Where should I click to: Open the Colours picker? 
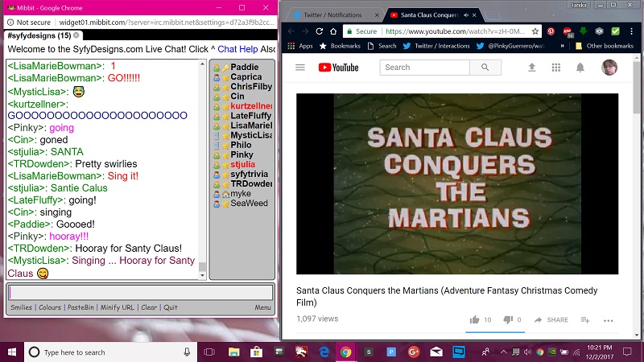50,307
